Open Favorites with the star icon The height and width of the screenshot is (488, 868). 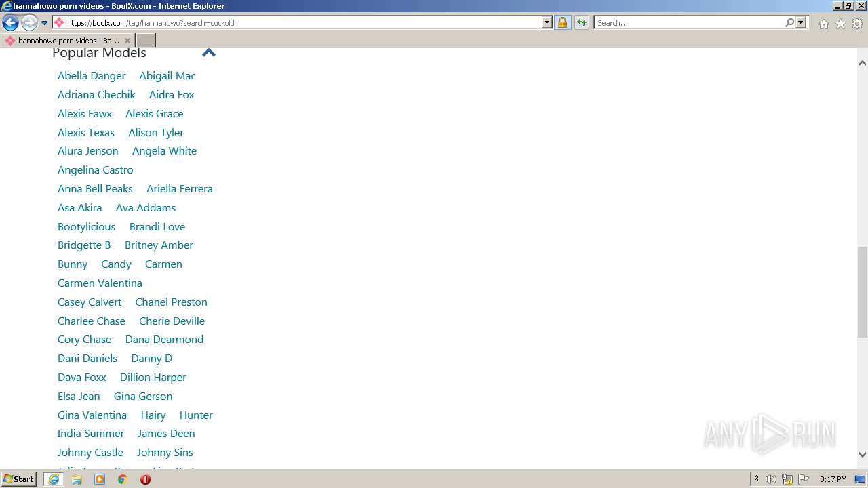pyautogui.click(x=840, y=24)
